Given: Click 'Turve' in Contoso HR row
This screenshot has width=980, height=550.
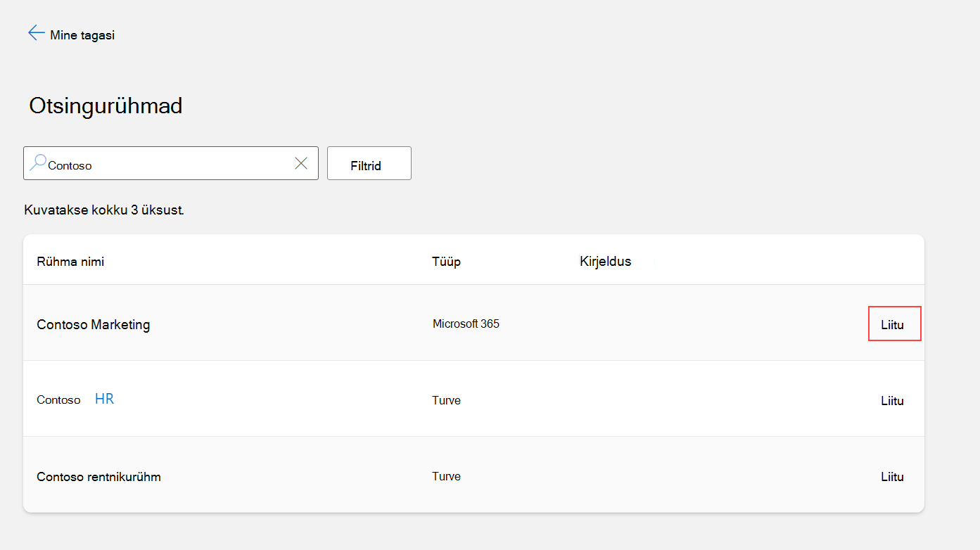Looking at the screenshot, I should (x=446, y=401).
